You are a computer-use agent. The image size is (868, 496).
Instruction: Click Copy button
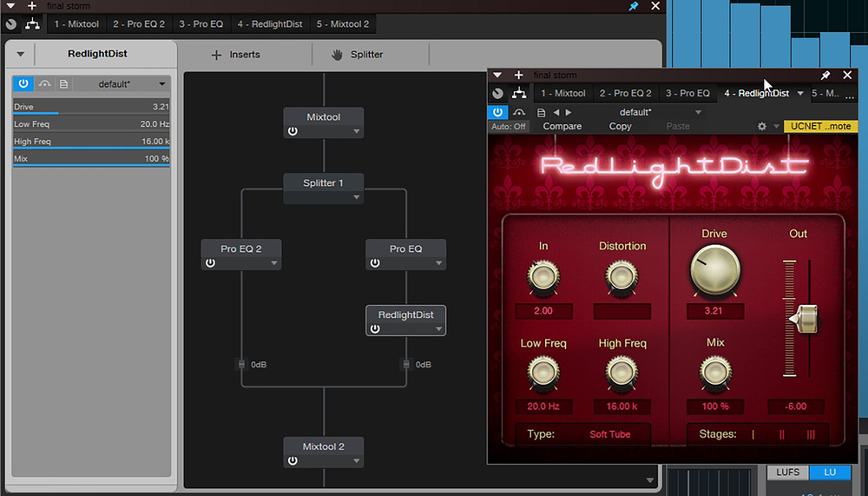[620, 126]
